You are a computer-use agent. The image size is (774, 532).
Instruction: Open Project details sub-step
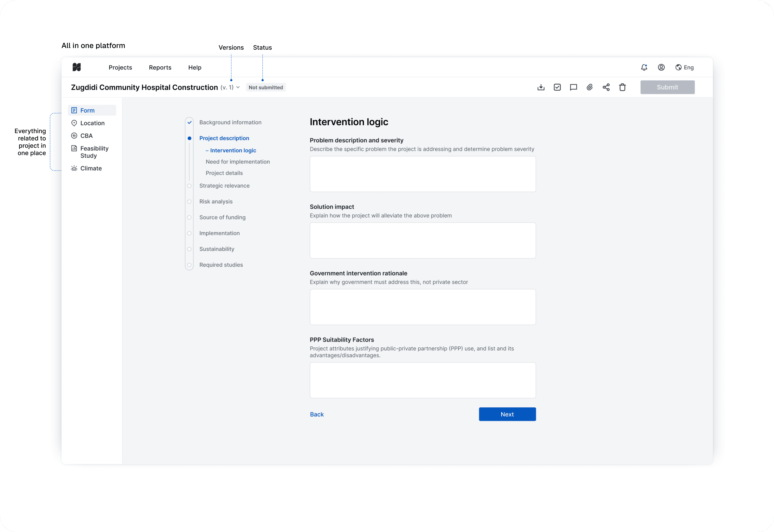[x=224, y=173]
